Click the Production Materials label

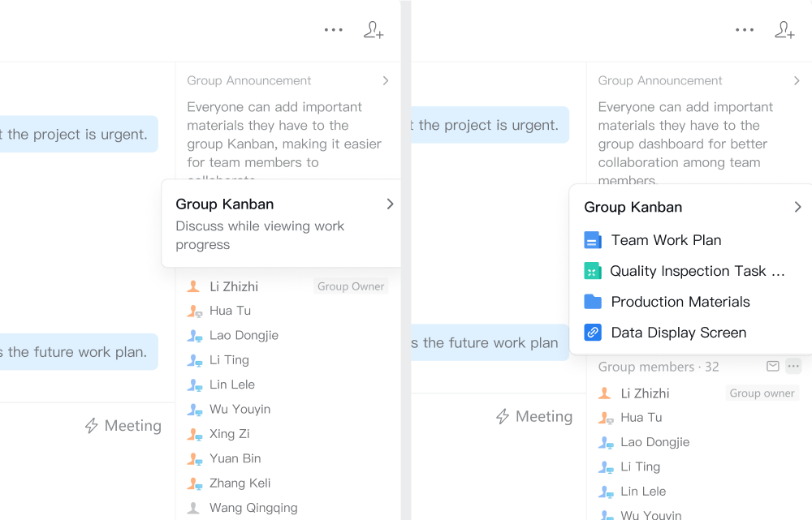tap(680, 302)
